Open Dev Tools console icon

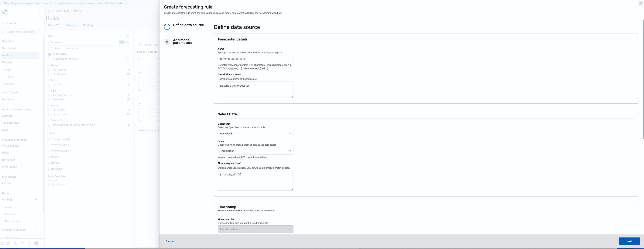(x=22, y=243)
